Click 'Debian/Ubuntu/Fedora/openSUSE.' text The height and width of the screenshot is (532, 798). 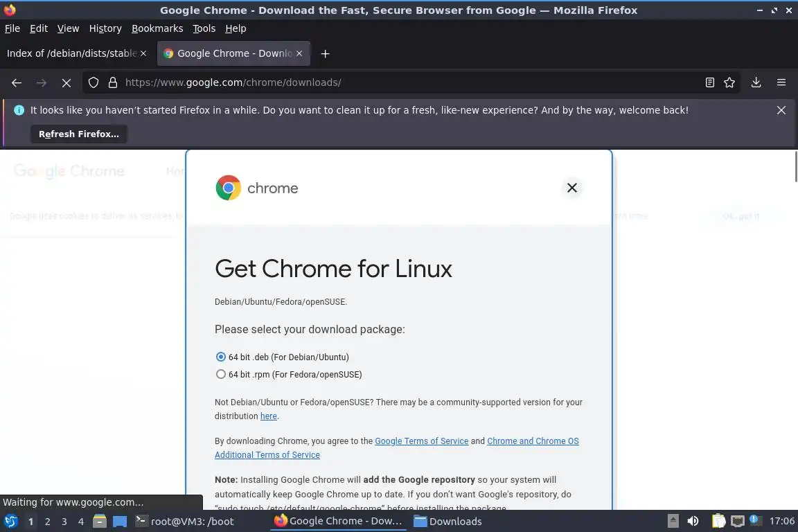pyautogui.click(x=281, y=302)
